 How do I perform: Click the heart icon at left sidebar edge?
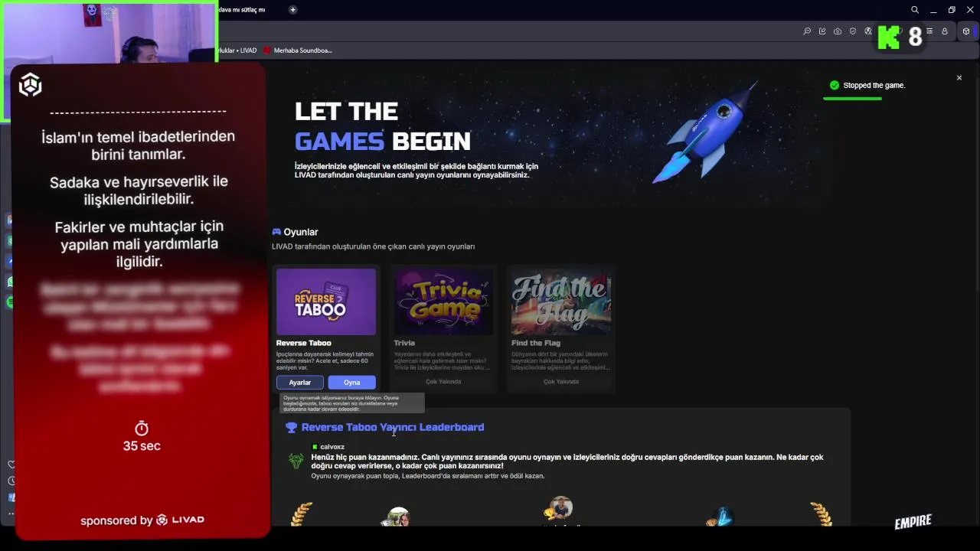pyautogui.click(x=11, y=465)
